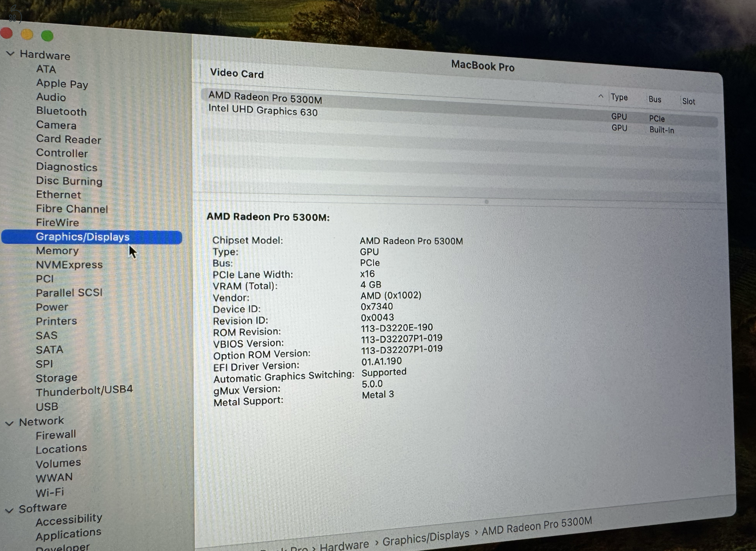This screenshot has height=551, width=756.
Task: Select Apple Pay in the sidebar
Action: tap(62, 83)
